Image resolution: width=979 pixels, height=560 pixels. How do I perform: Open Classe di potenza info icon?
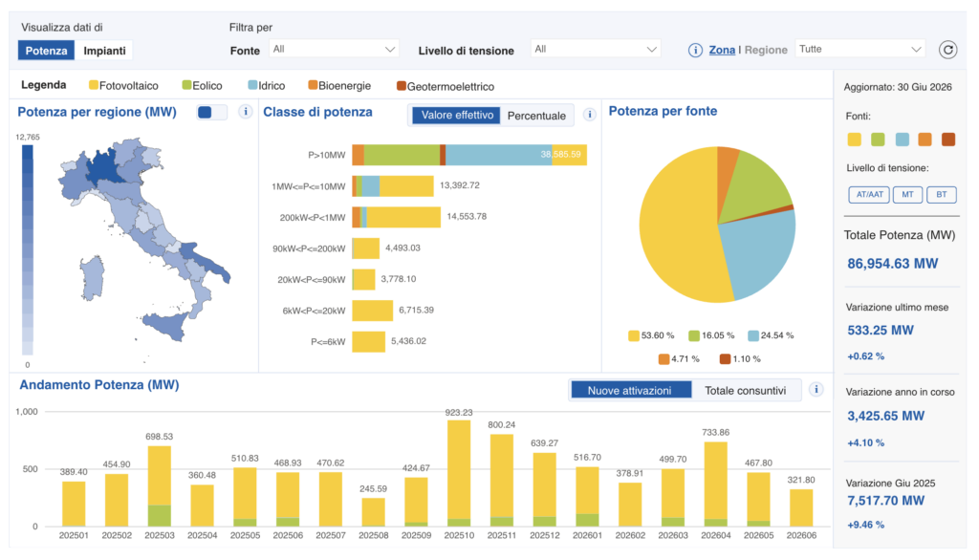[589, 115]
